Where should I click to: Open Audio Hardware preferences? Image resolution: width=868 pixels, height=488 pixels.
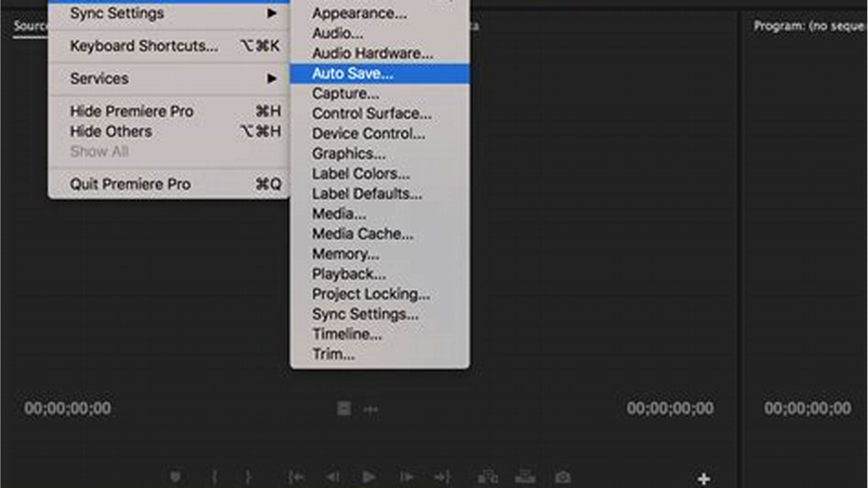click(380, 53)
